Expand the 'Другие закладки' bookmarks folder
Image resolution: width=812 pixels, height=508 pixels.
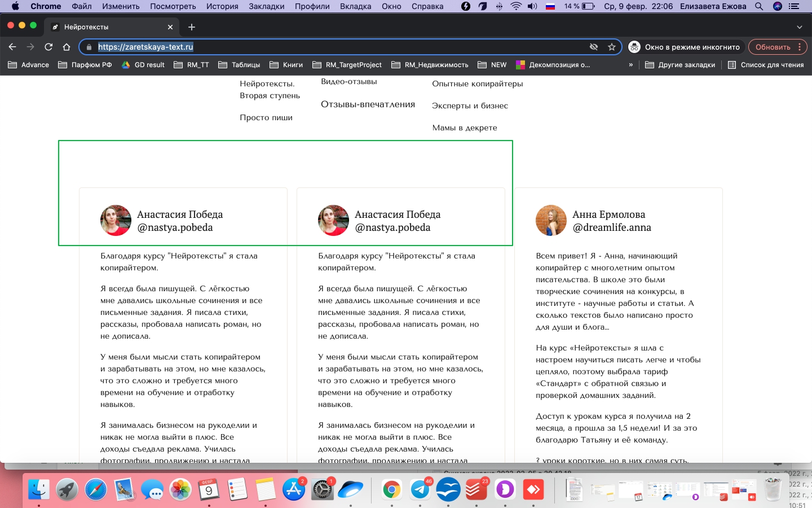(x=680, y=65)
